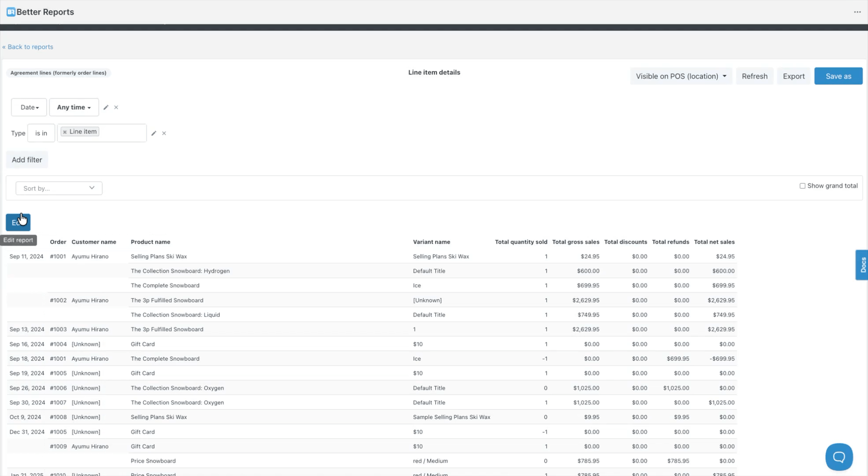The height and width of the screenshot is (476, 868).
Task: Open the Docs side tab
Action: [x=862, y=265]
